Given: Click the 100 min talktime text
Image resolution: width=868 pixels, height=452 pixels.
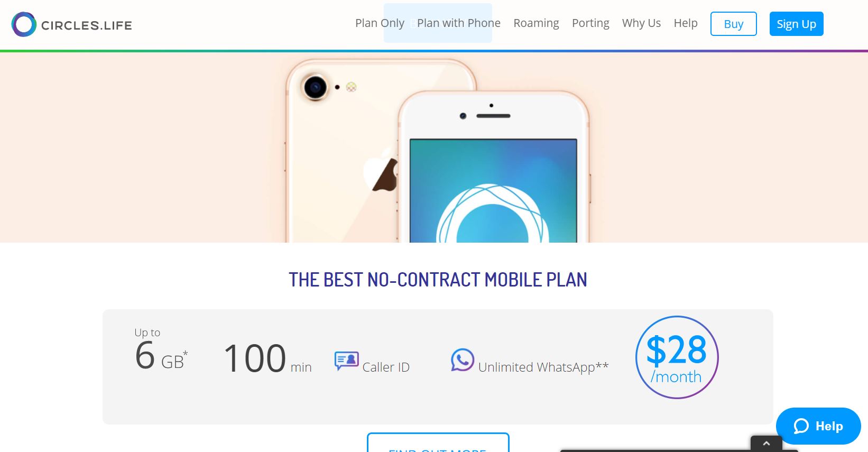Looking at the screenshot, I should [x=267, y=359].
